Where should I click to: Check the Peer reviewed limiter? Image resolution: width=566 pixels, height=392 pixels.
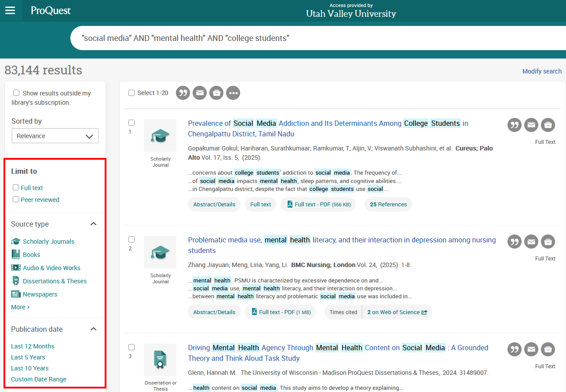point(16,199)
